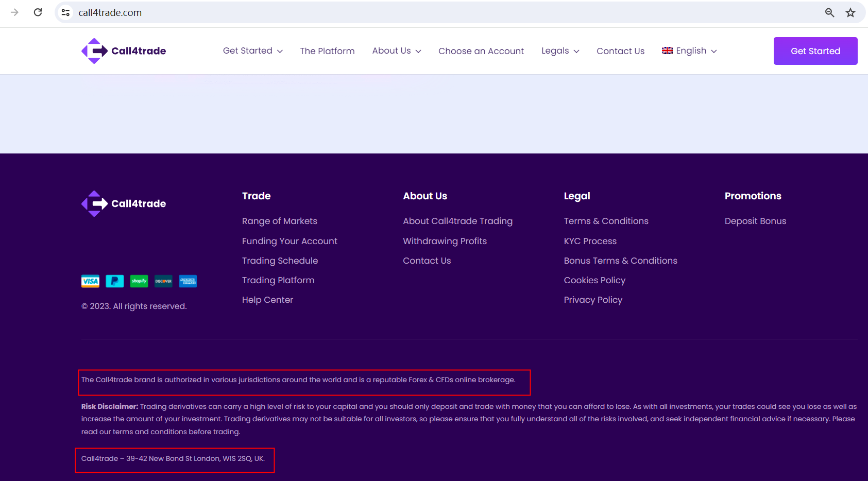Screen dimensions: 868x481
Task: Click the browser forward arrow
Action: click(x=14, y=12)
